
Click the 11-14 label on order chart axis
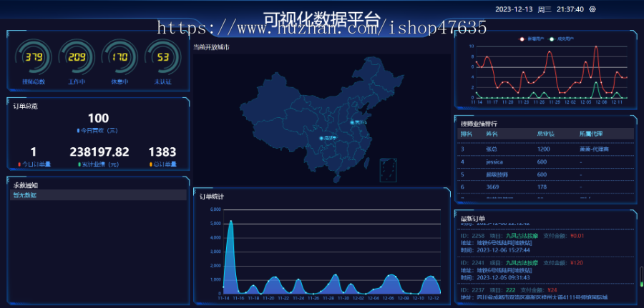coord(224,298)
